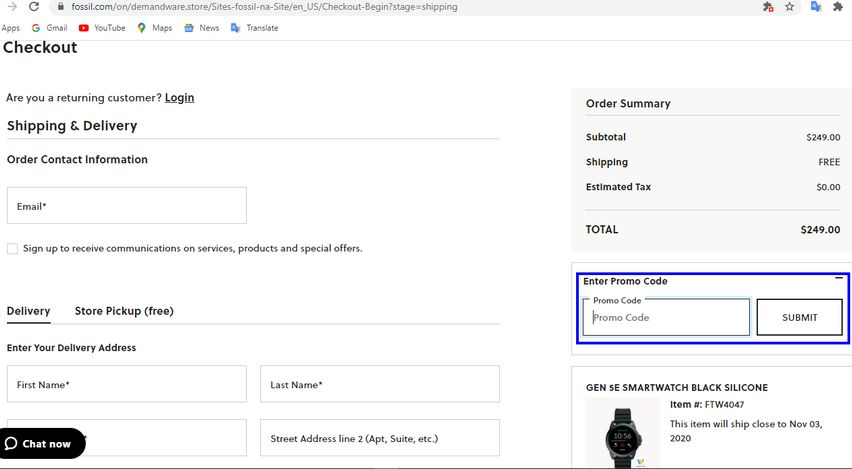Click the Estimated Tax $0.00 value
Image resolution: width=852 pixels, height=469 pixels.
pyautogui.click(x=828, y=187)
